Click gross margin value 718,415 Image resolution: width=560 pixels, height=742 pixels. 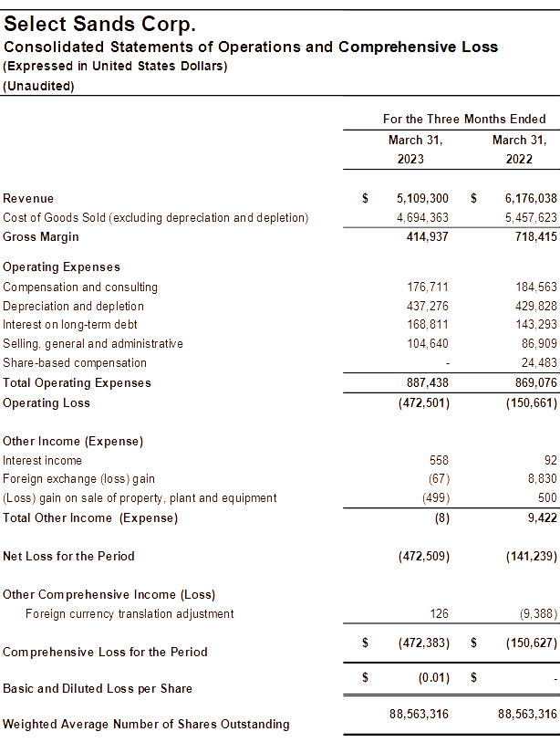pyautogui.click(x=536, y=236)
